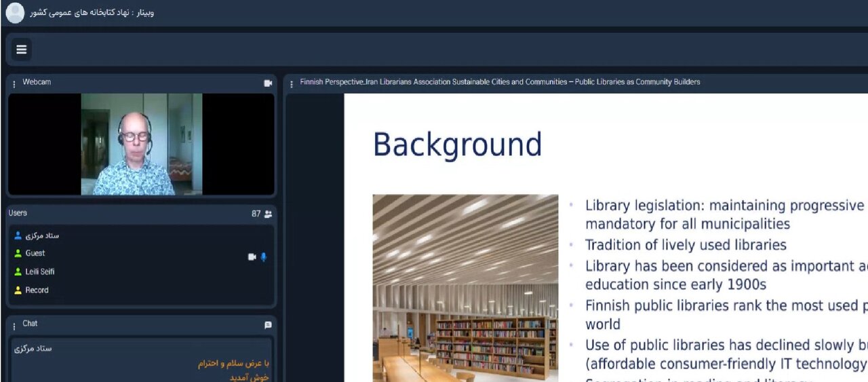This screenshot has width=868, height=382.
Task: Click the yellow user icon beside Record
Action: pyautogui.click(x=18, y=290)
